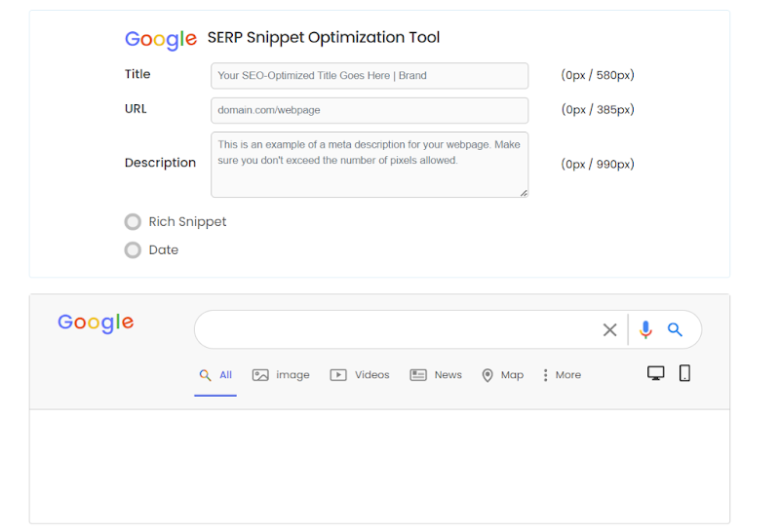Image resolution: width=780 pixels, height=532 pixels.
Task: Click the blue magnifying glass search icon
Action: click(x=675, y=330)
